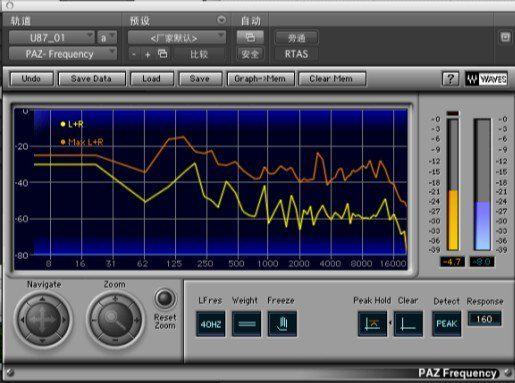
Task: Click the Undo button
Action: click(x=31, y=79)
